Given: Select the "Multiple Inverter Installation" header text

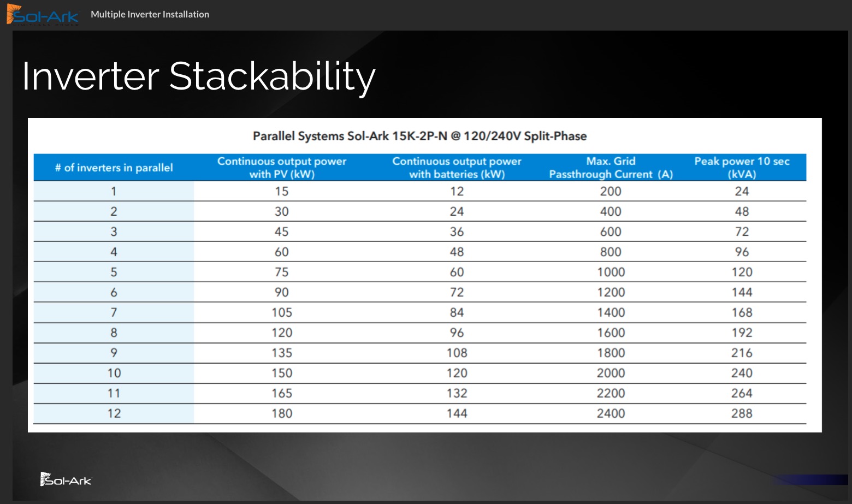Looking at the screenshot, I should pos(150,14).
